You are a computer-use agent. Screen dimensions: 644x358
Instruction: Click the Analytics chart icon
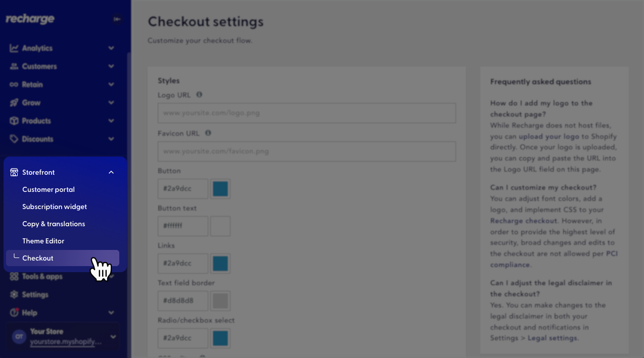[x=14, y=48]
